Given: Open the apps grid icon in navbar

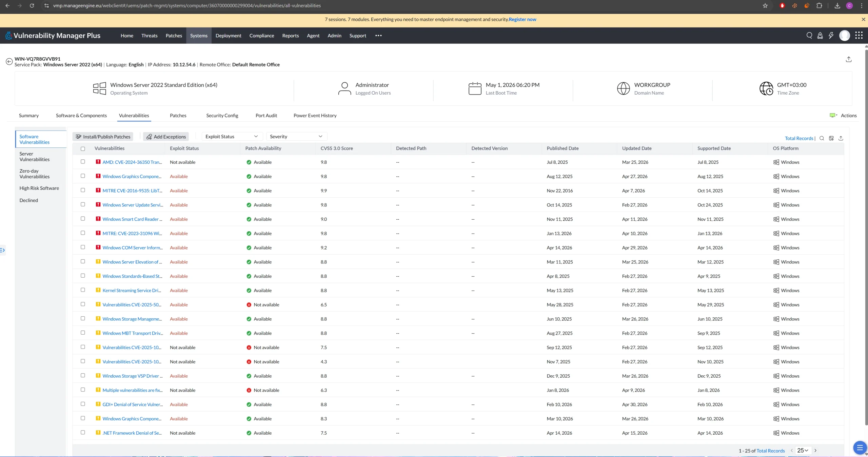Looking at the screenshot, I should pos(859,35).
